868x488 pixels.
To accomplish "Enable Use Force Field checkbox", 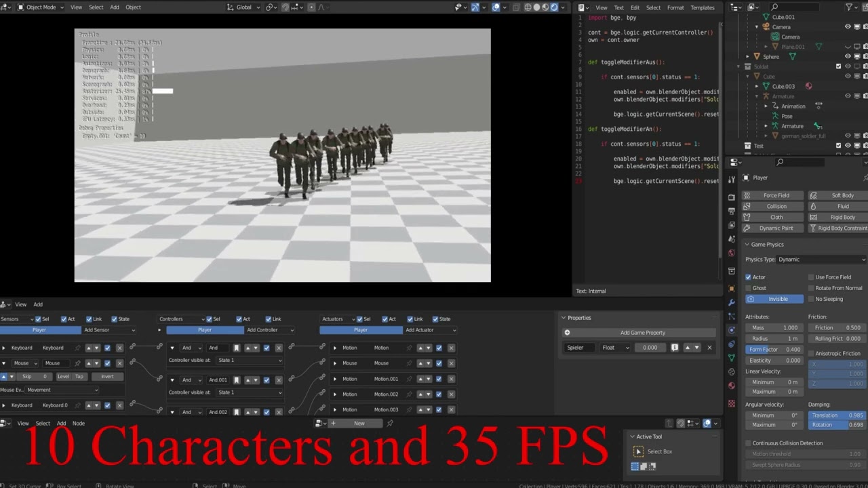I will point(811,277).
